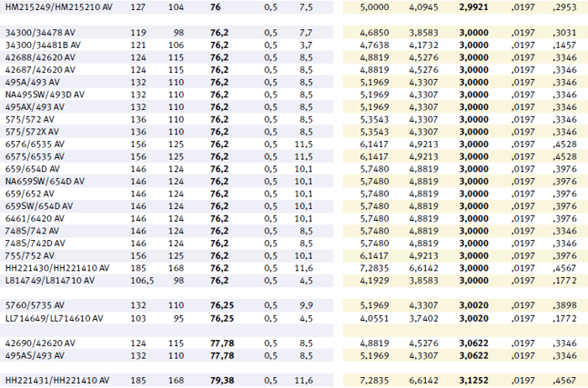Click the 6575/6535 AV entry

pos(35,156)
